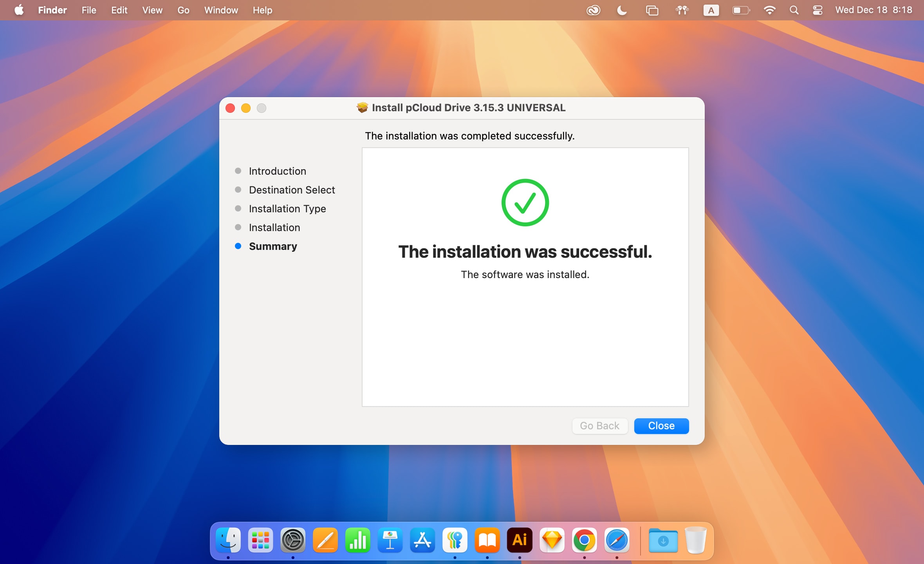This screenshot has height=564, width=924.
Task: Open the App Store from the Dock
Action: [422, 540]
